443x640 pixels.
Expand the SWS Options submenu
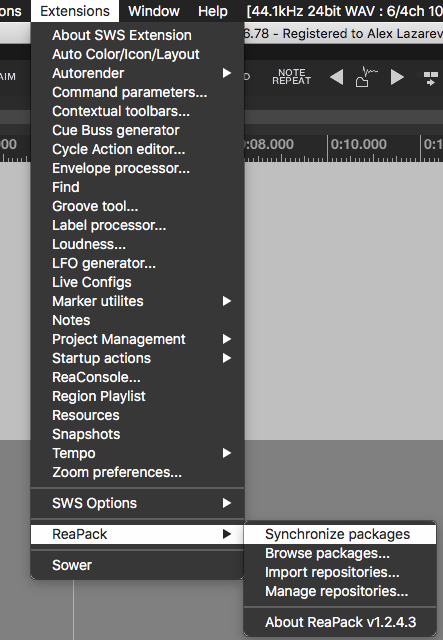138,503
